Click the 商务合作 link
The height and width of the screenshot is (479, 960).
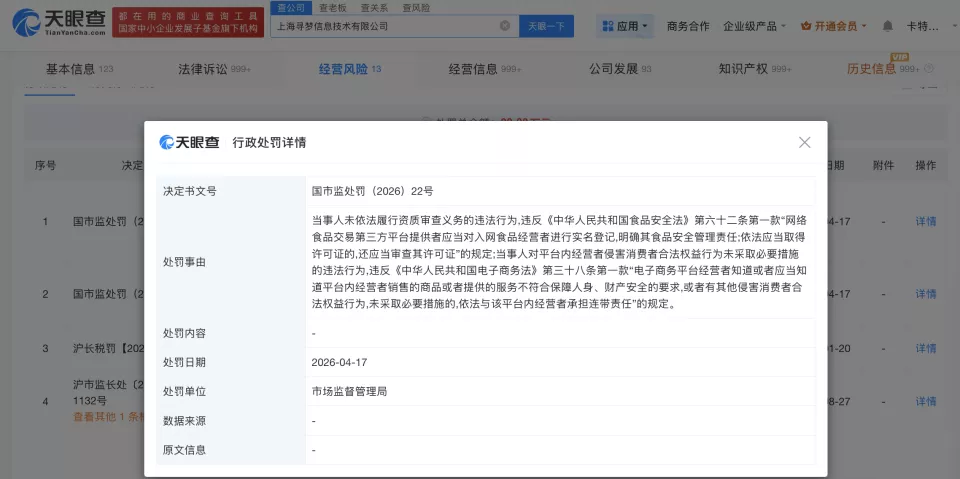coord(688,26)
